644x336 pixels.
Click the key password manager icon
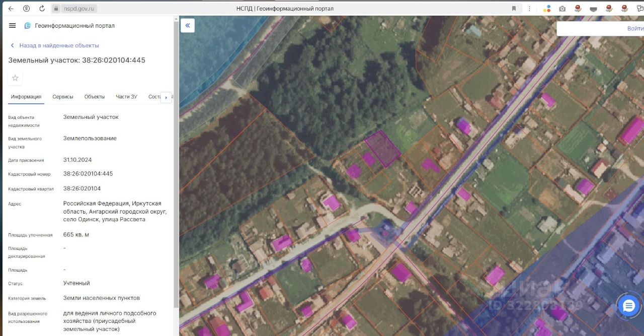click(x=640, y=9)
